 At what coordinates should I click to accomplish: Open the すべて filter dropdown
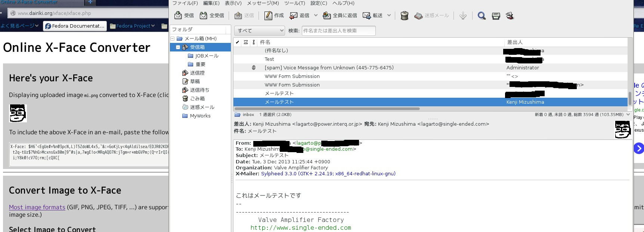click(x=259, y=31)
